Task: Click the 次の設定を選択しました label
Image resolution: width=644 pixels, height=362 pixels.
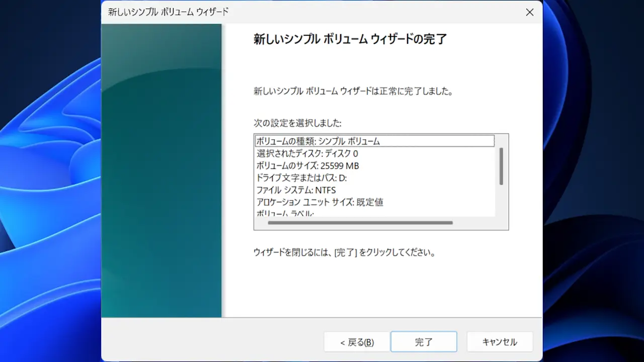Action: click(297, 123)
